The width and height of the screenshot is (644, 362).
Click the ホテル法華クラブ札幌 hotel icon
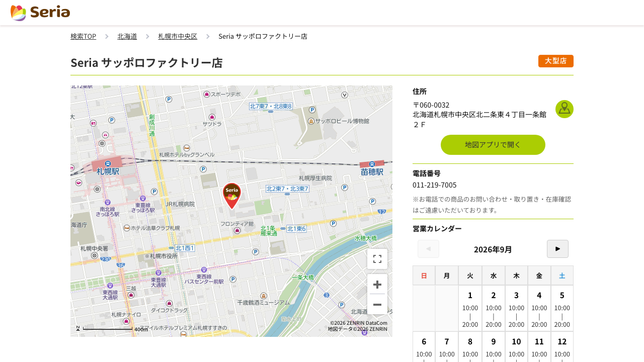point(126,228)
